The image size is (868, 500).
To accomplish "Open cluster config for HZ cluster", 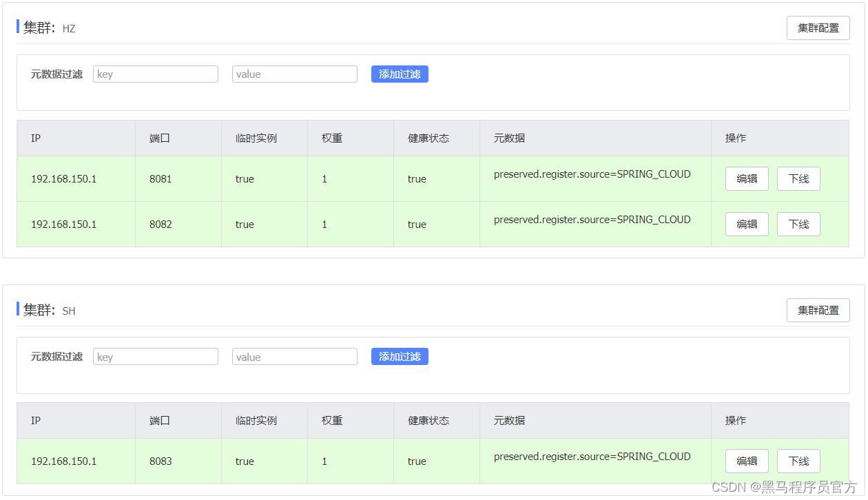I will (818, 28).
